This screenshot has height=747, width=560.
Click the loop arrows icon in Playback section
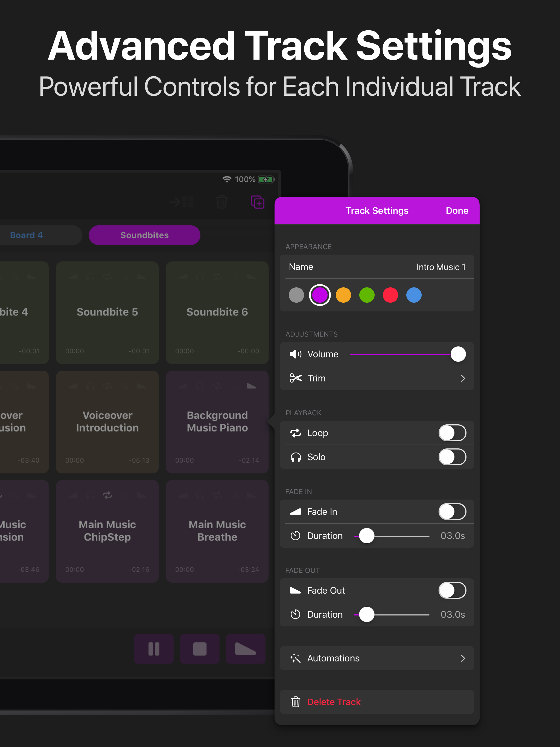pos(295,433)
